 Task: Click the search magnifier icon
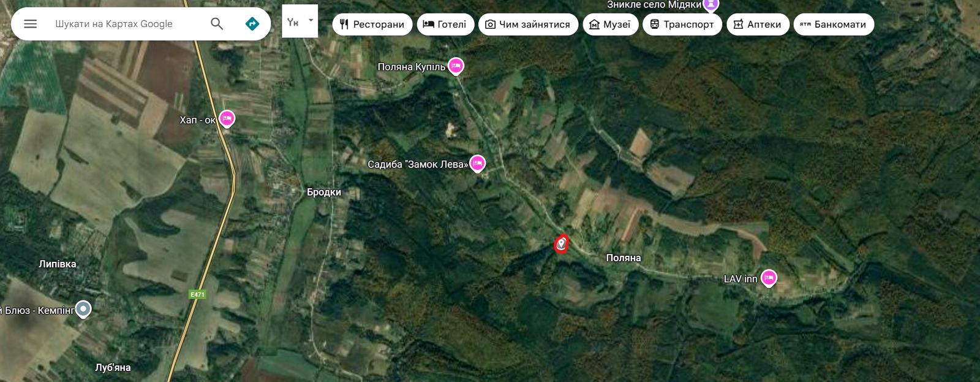(217, 24)
